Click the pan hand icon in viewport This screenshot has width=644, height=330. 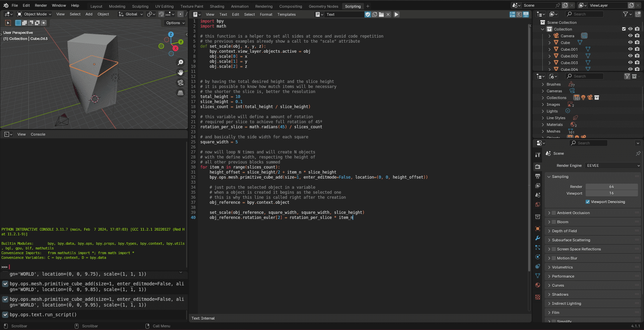click(x=180, y=73)
